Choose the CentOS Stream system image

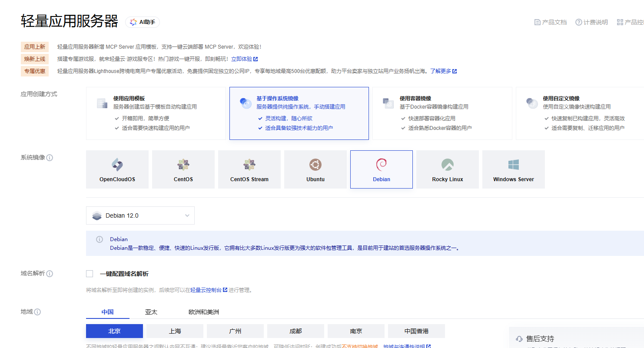[x=249, y=169]
